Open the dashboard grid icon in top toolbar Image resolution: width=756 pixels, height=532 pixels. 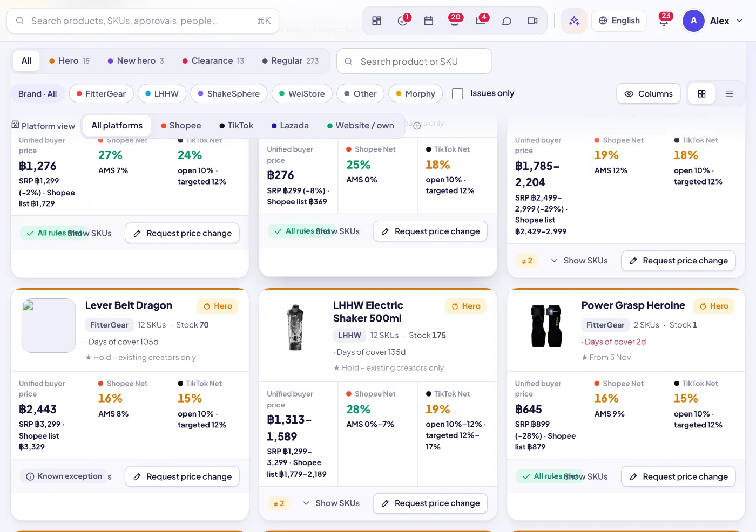tap(377, 21)
